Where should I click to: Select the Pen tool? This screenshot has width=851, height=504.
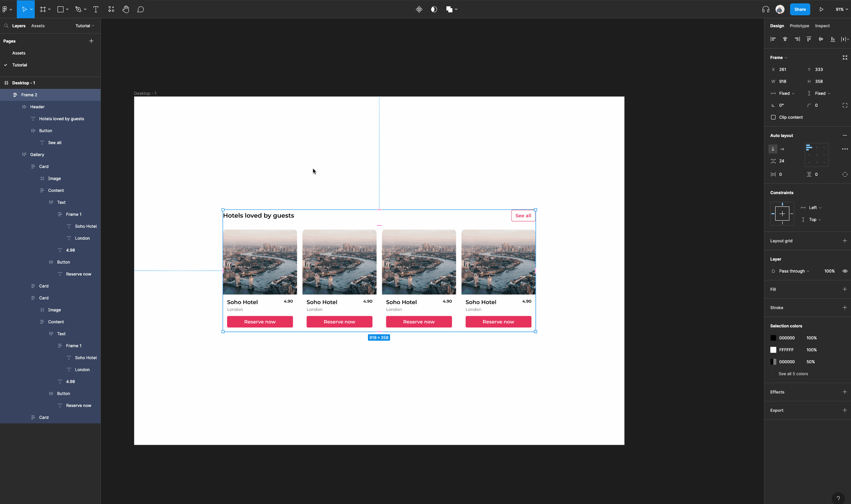78,9
